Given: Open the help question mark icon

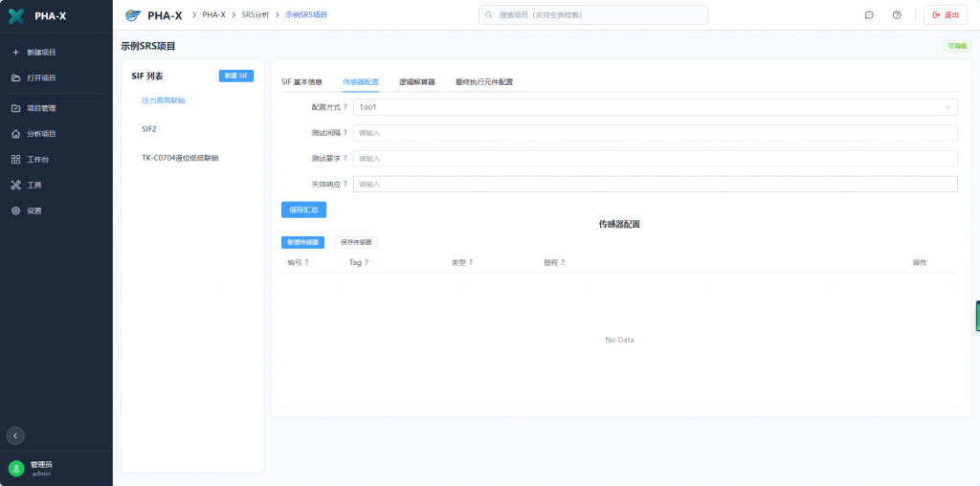Looking at the screenshot, I should pos(897,14).
